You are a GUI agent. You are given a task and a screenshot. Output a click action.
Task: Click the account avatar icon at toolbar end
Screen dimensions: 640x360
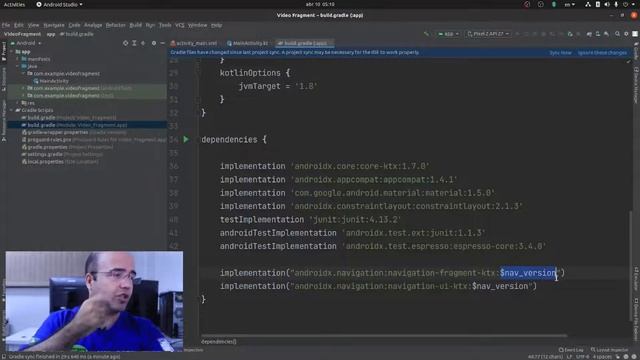635,34
